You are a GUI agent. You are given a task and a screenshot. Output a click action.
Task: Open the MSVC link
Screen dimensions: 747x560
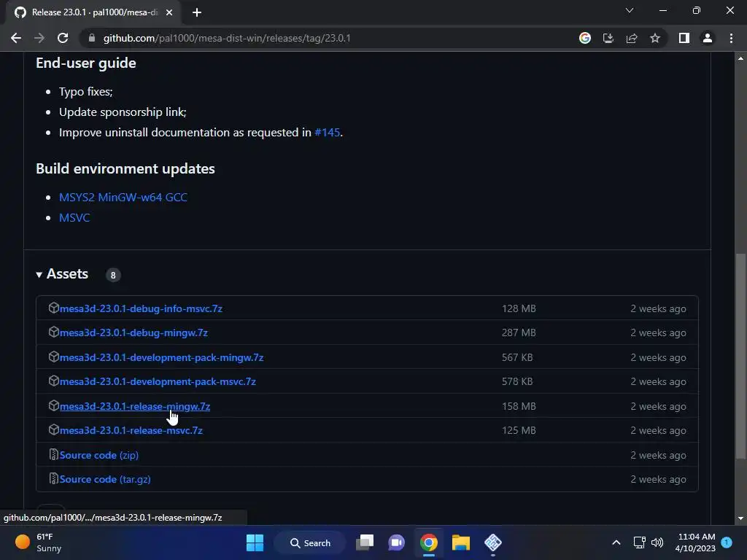point(74,217)
